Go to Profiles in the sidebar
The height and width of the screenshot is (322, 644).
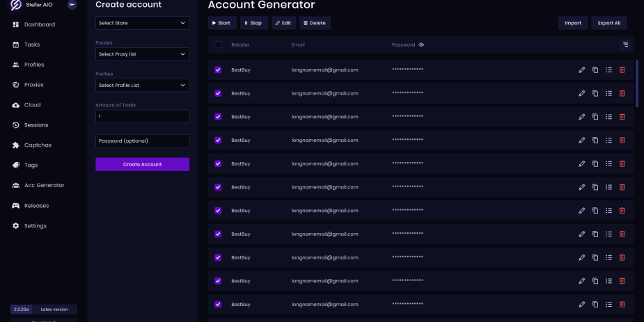coord(34,65)
